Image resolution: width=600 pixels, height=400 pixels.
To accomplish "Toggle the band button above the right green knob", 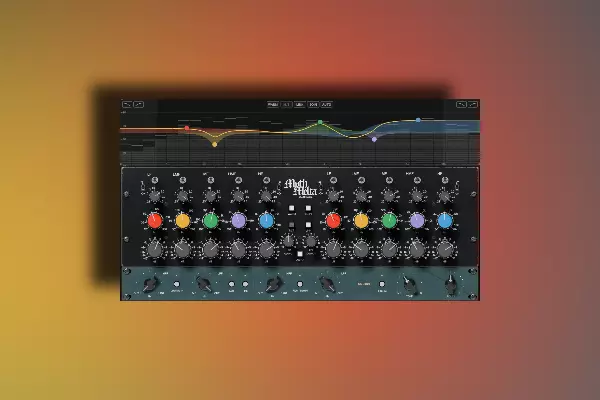I will point(390,180).
